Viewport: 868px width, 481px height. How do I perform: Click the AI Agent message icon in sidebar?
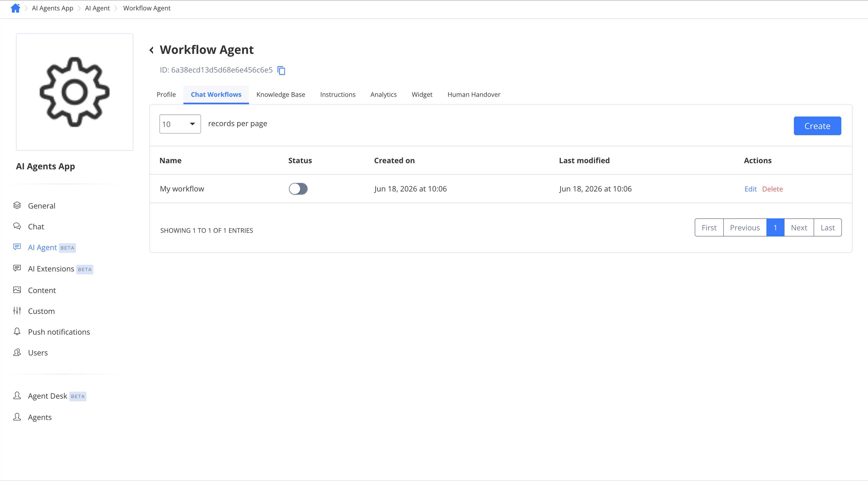pyautogui.click(x=17, y=247)
